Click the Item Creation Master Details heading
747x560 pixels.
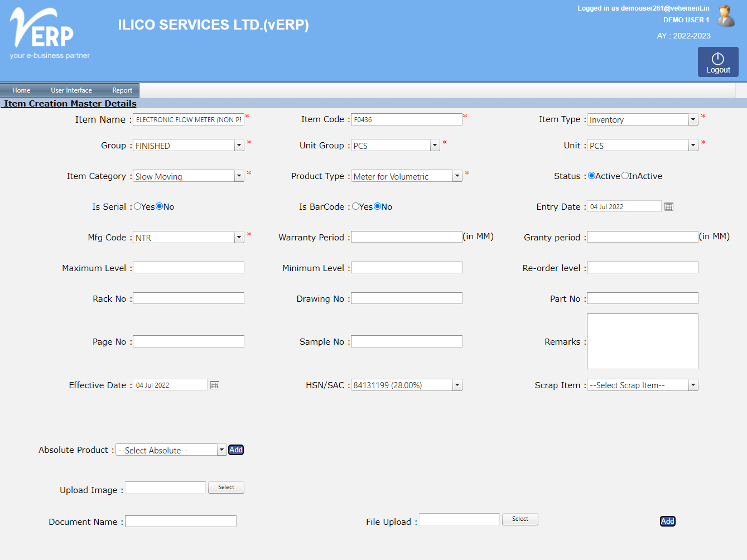[70, 104]
